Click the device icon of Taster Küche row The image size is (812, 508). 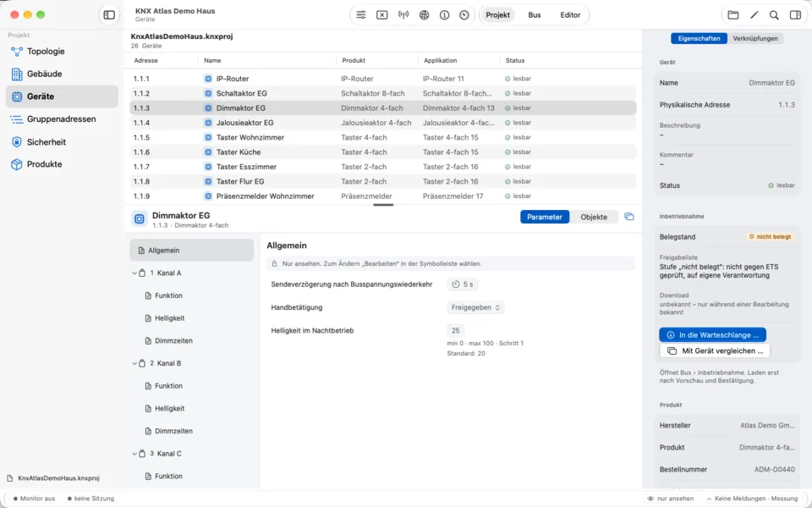208,152
